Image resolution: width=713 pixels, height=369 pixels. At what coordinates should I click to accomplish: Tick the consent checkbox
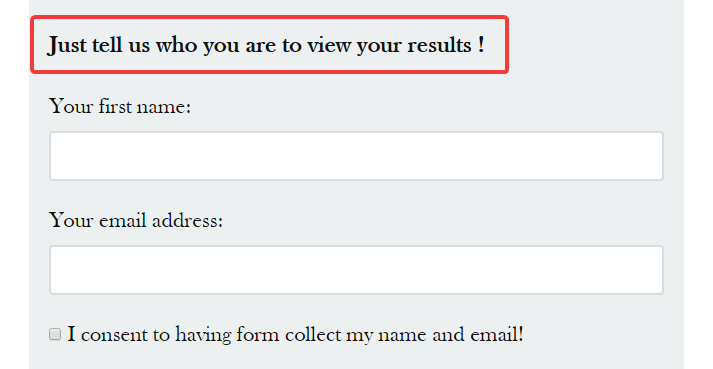55,334
